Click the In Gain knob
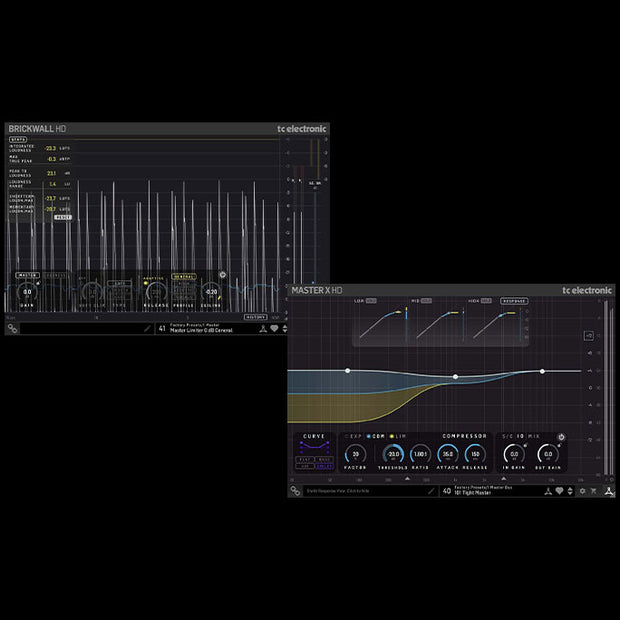 point(514,454)
